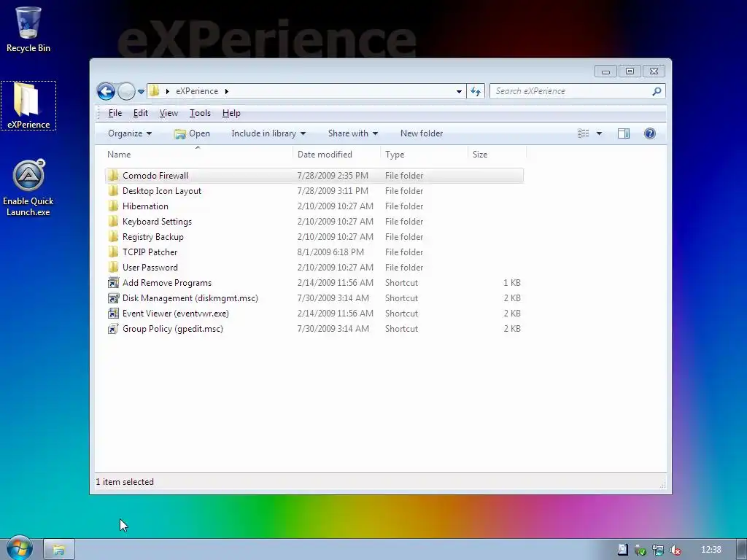Go back with the Explorer back arrow
747x560 pixels.
(x=106, y=91)
